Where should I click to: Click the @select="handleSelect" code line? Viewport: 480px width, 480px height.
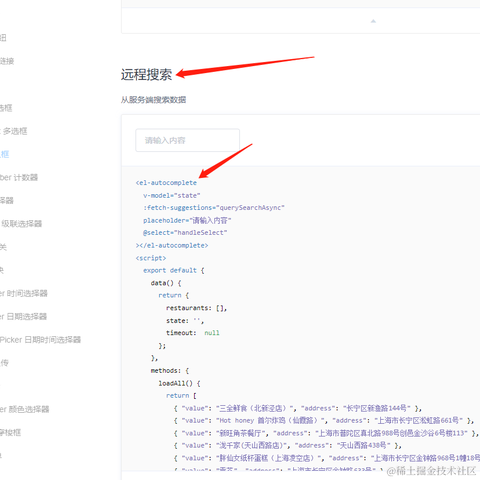point(185,233)
